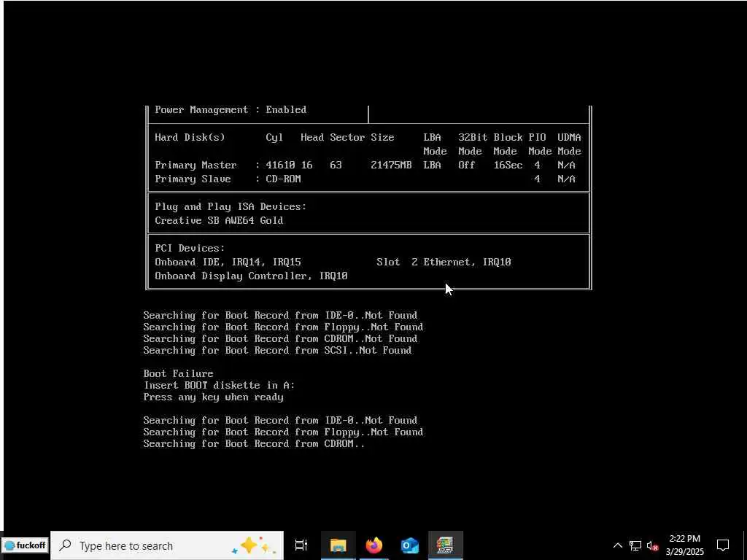The width and height of the screenshot is (747, 560).
Task: Click the Size column header
Action: pos(382,138)
